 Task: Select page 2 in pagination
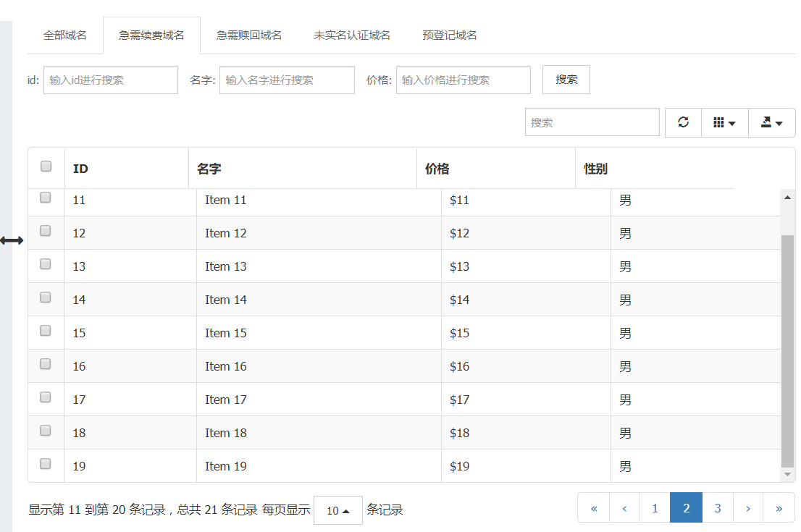point(686,508)
